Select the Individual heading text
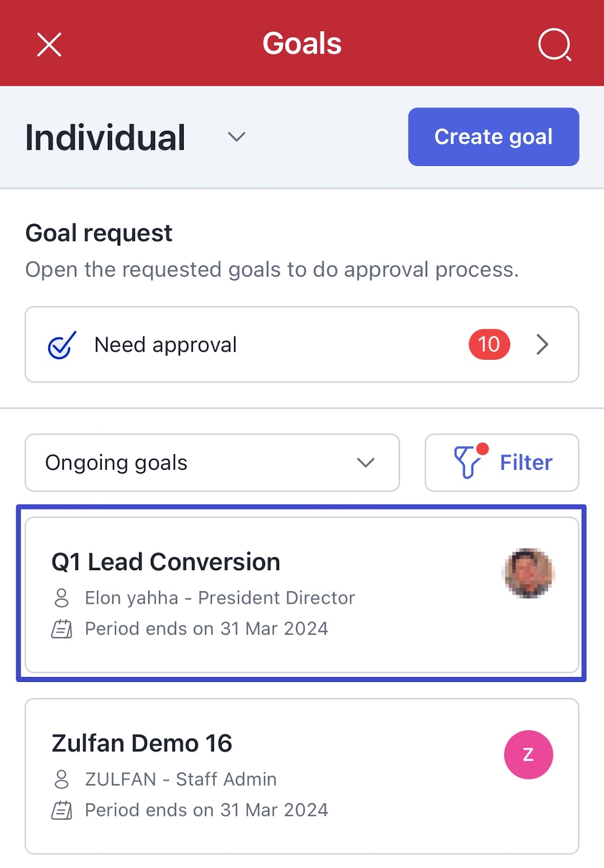 coord(106,137)
